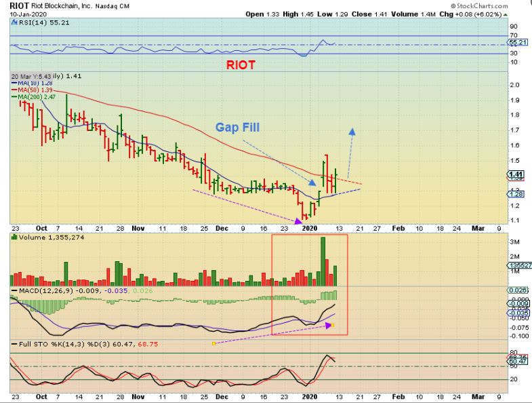Click the 30 level on the RSI axis
The width and height of the screenshot is (532, 403).
coord(514,54)
